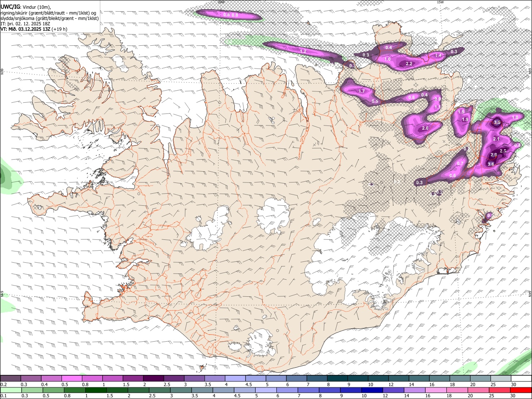Click the '12' label in the lower legend row
This screenshot has width=532, height=399.
(x=385, y=396)
